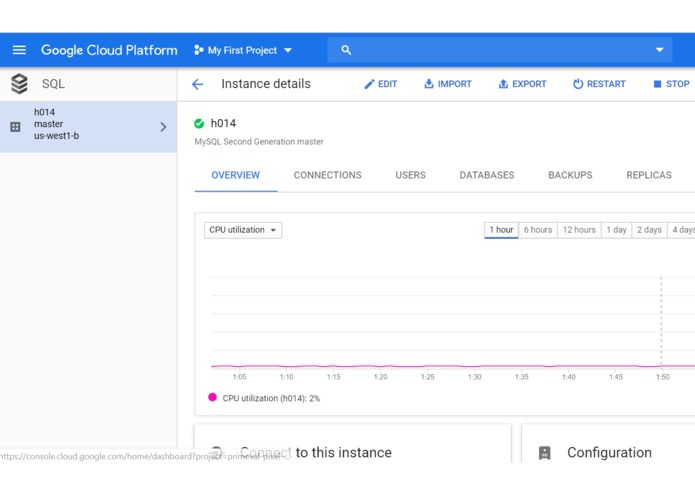This screenshot has height=494, width=695.
Task: Click the Connect to this instance heading
Action: point(316,452)
